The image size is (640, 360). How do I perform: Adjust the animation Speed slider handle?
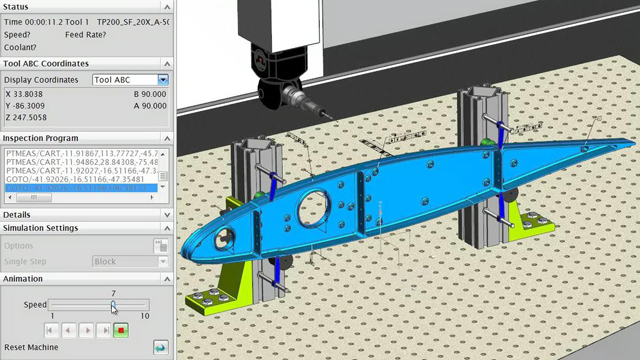point(113,304)
